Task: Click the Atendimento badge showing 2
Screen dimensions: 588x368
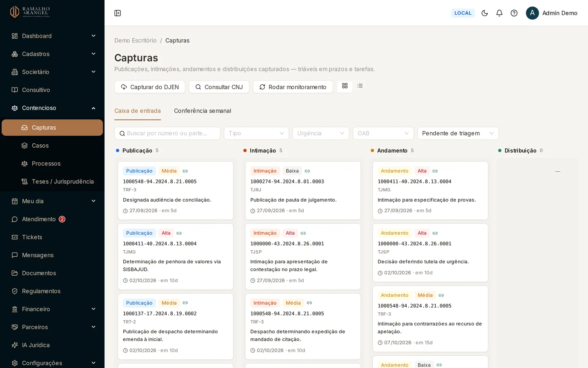Action: pyautogui.click(x=62, y=219)
